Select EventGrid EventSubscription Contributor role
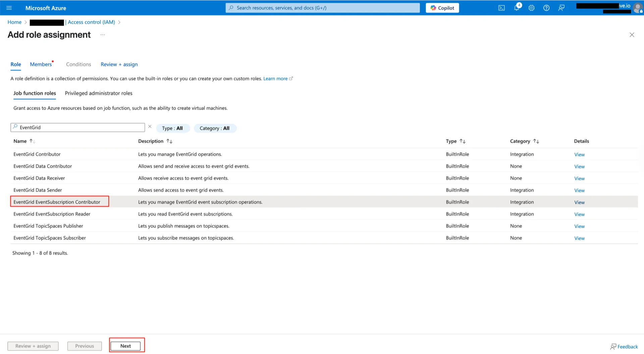Viewport: 644px width, 354px height. [57, 202]
